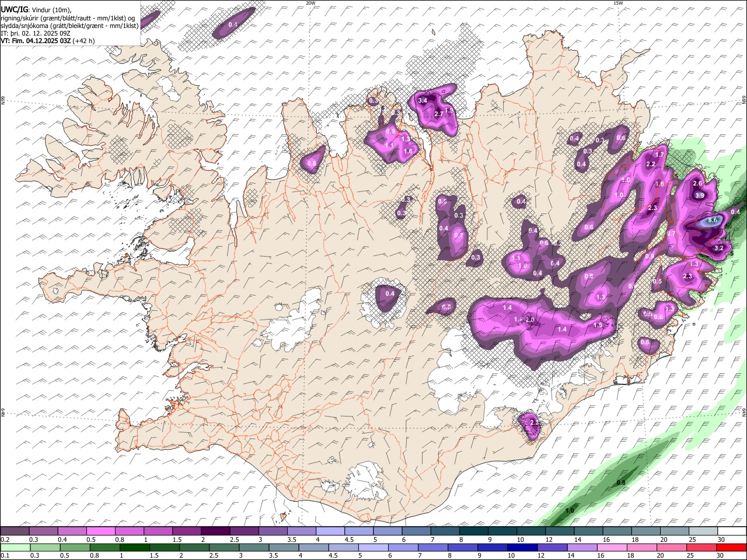Click the 2.2 snowfall value label
Image resolution: width=747 pixels, height=560 pixels.
click(x=651, y=164)
